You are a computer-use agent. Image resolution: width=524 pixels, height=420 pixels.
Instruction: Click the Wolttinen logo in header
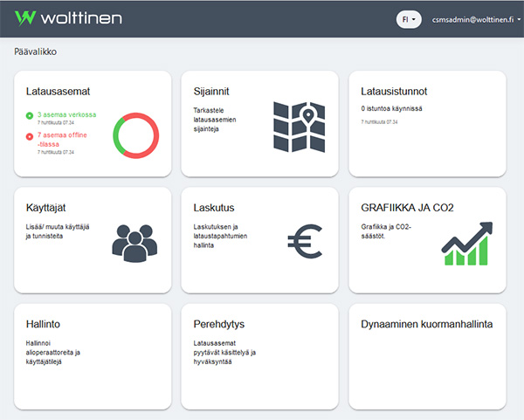click(x=68, y=17)
